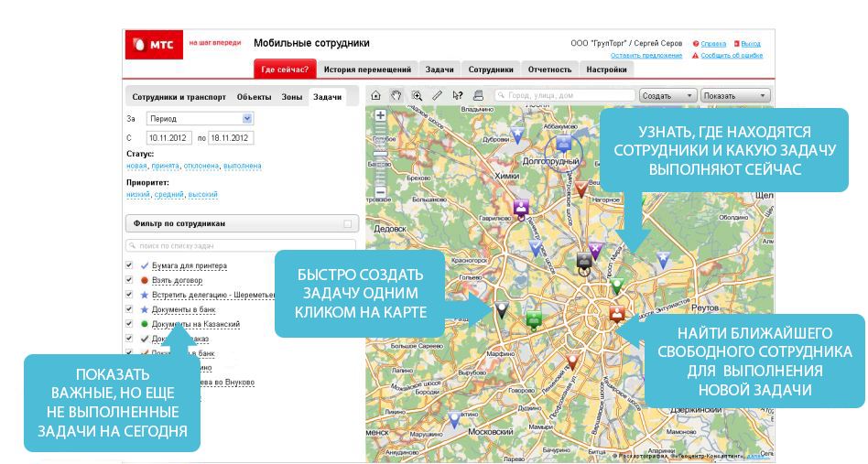Select the Зоны panel tab
Screen dimensions: 868x464
tap(292, 97)
